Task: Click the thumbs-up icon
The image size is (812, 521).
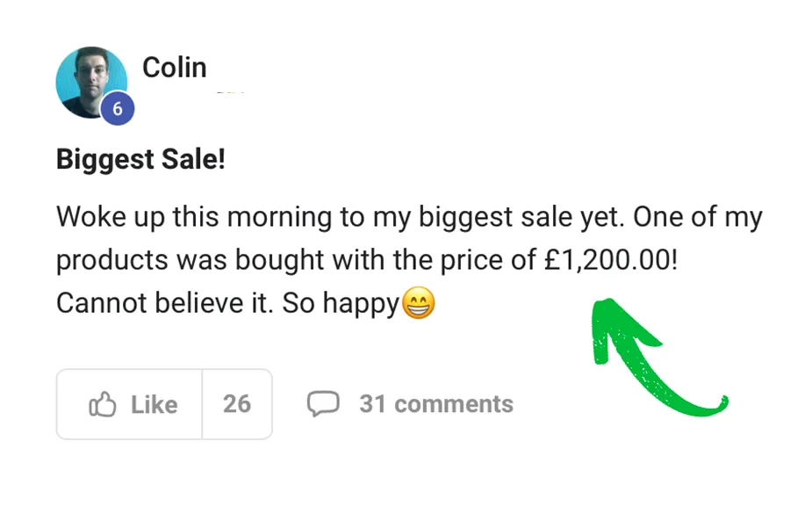Action: [103, 404]
